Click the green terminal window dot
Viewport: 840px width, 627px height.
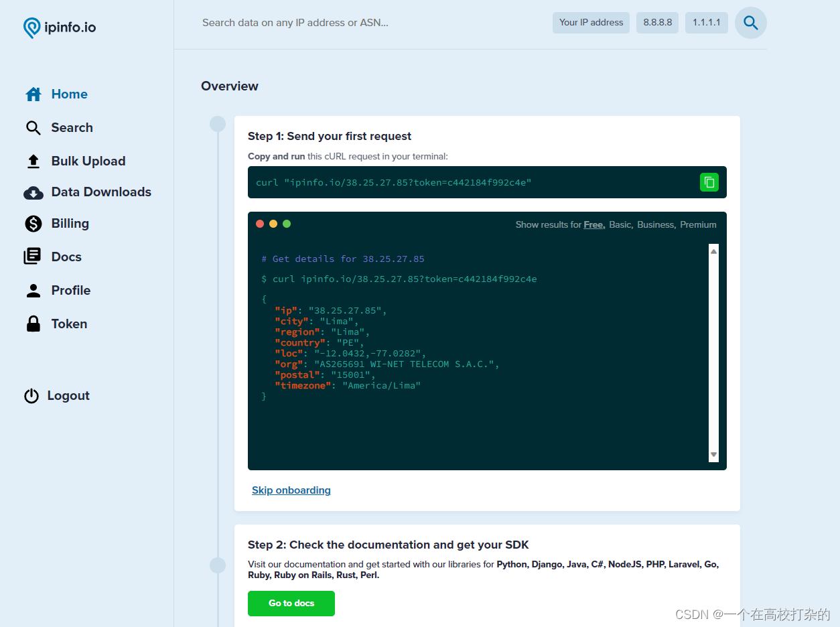click(287, 224)
